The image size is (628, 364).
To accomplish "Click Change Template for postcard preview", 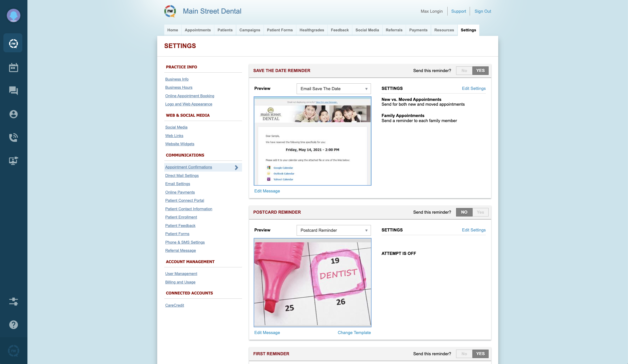I will pyautogui.click(x=354, y=333).
